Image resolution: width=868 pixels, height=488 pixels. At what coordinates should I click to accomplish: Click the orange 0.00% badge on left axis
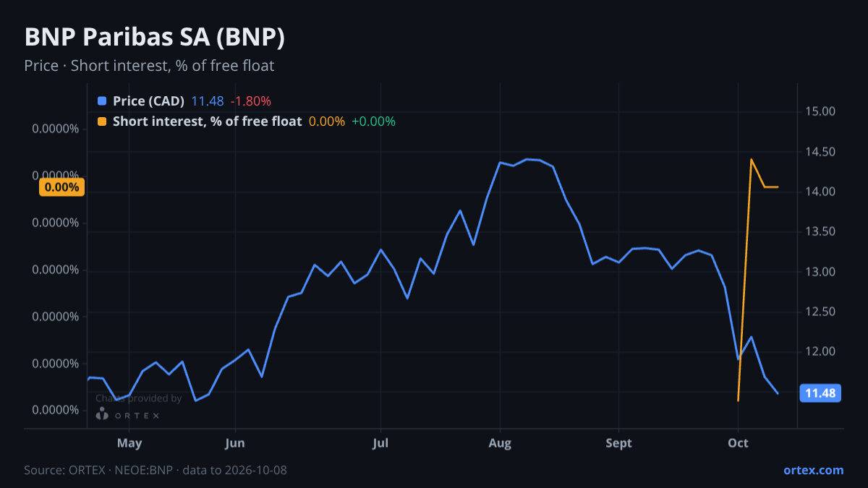61,187
